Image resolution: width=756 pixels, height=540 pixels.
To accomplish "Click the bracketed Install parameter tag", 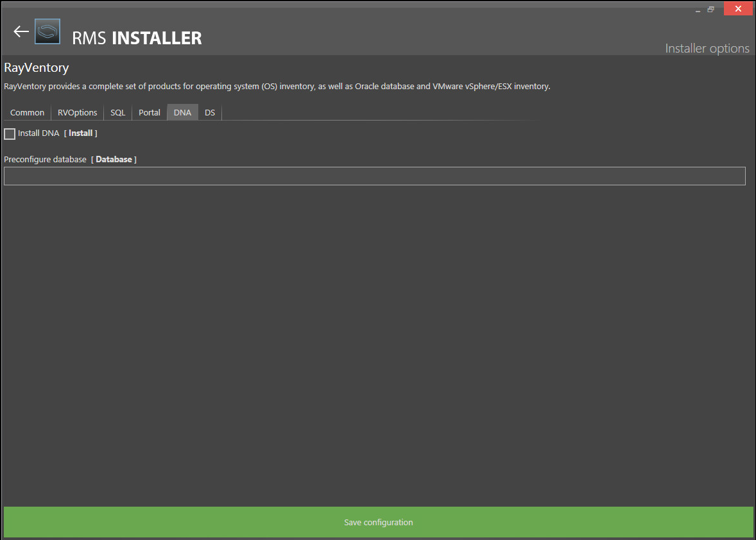I will (81, 133).
